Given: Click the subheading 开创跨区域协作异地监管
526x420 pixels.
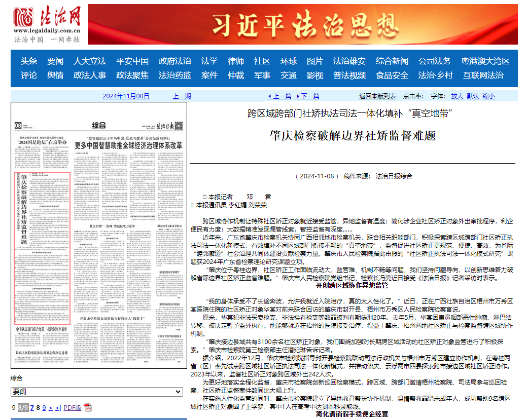Looking at the screenshot, I should pyautogui.click(x=352, y=285).
